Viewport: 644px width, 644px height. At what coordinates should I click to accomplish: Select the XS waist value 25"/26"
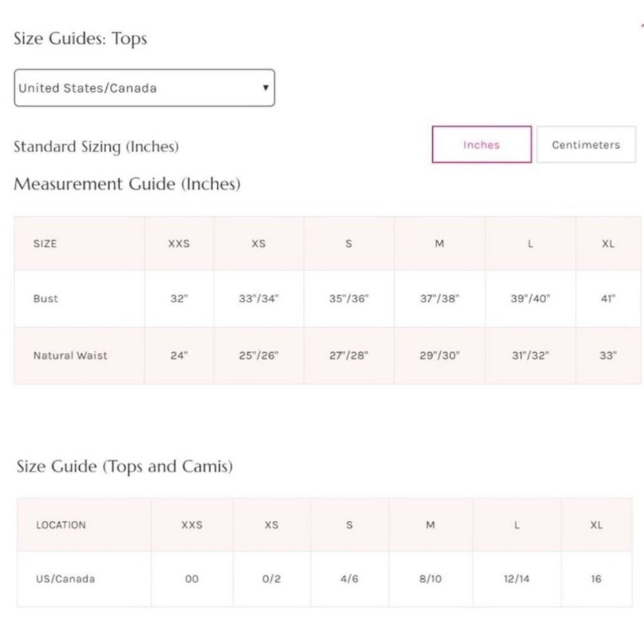coord(259,355)
